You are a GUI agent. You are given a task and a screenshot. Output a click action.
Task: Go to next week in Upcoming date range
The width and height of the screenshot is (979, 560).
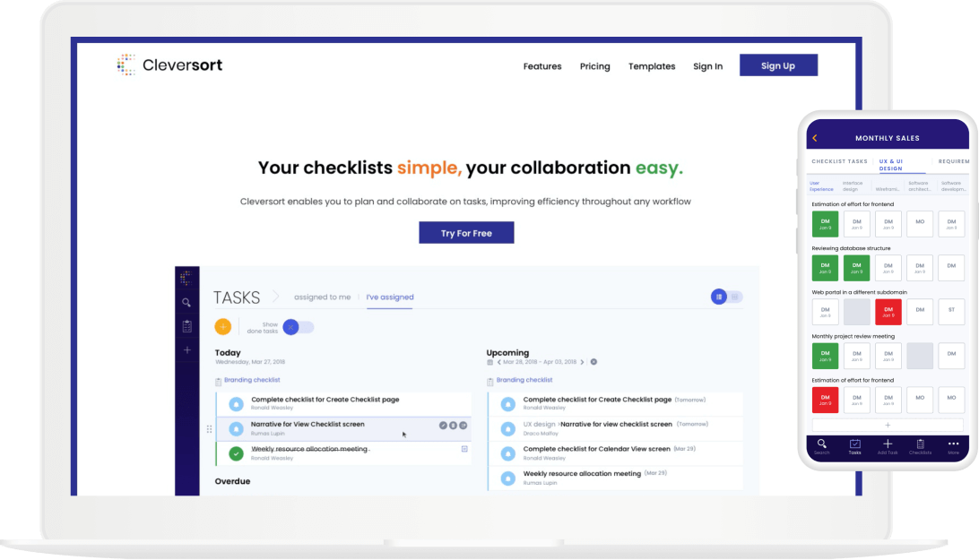coord(582,362)
